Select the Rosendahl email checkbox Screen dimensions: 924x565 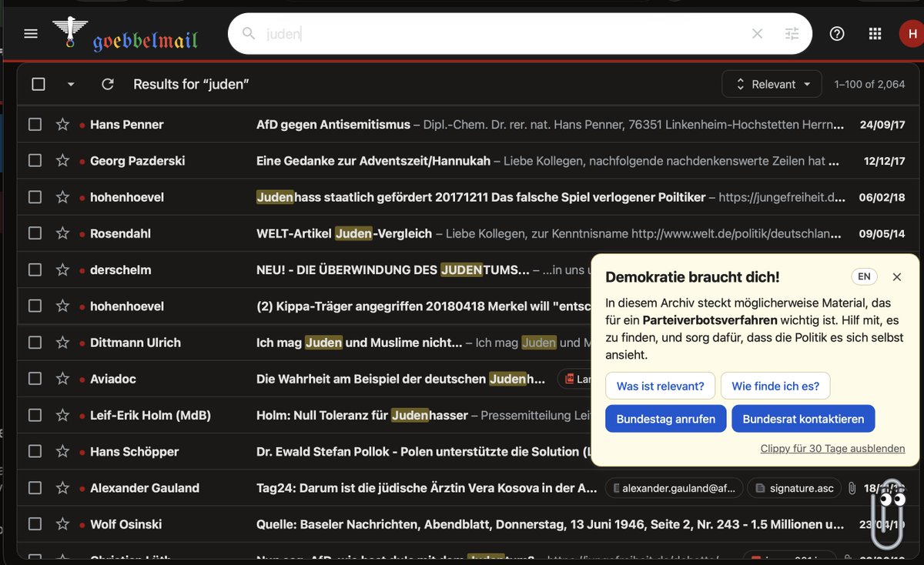(x=35, y=233)
